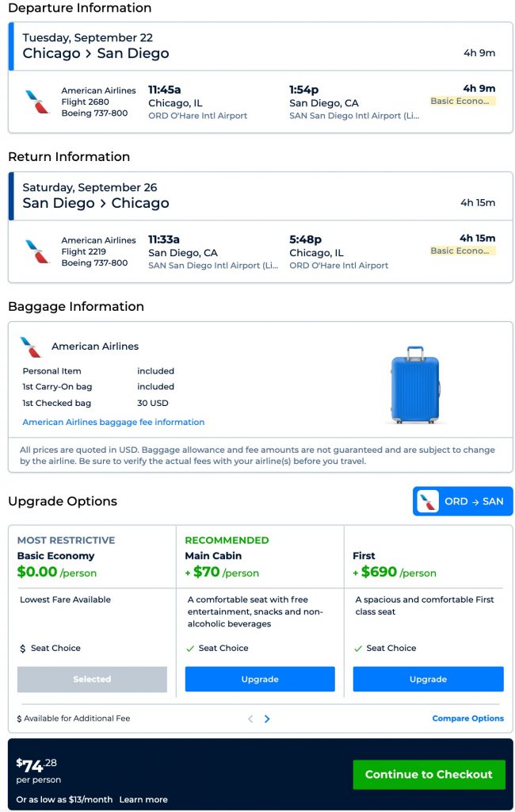Viewport: 515px width, 812px height.
Task: Click next arrow in upgrade options
Action: 267,718
